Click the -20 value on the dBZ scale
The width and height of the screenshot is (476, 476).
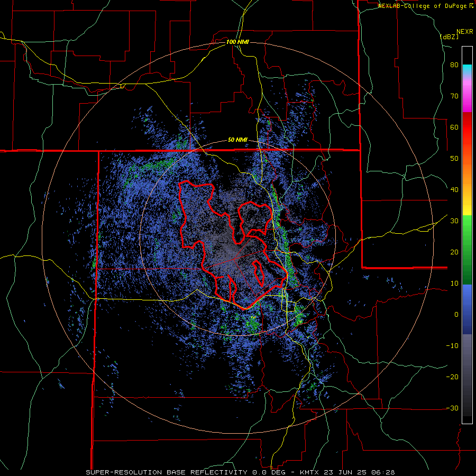(452, 377)
